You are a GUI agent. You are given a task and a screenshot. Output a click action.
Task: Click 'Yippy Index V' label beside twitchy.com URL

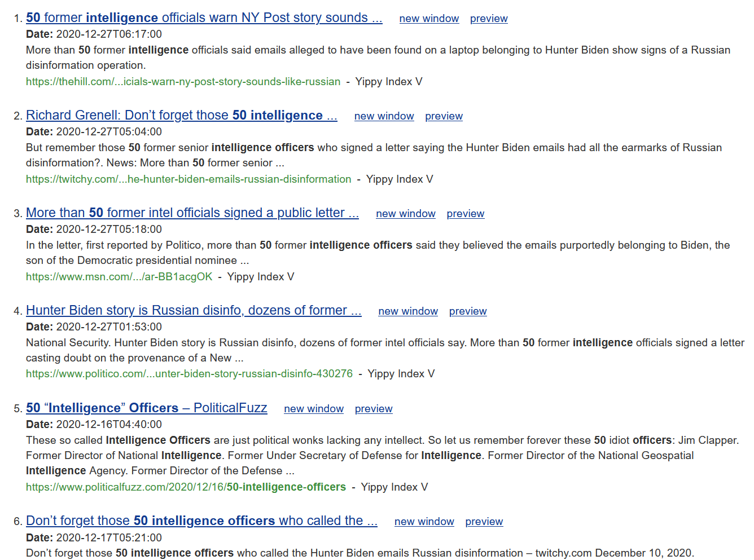click(400, 179)
